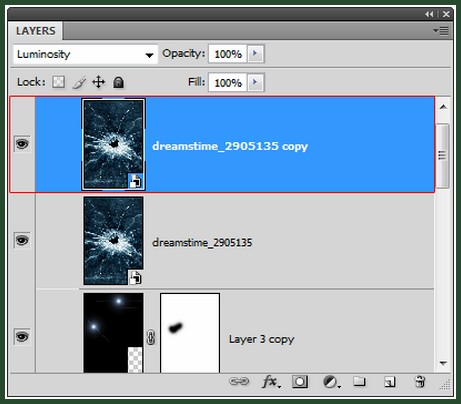Click smart object badge on dreamstime_2905135 layer
The height and width of the screenshot is (404, 461).
[136, 277]
